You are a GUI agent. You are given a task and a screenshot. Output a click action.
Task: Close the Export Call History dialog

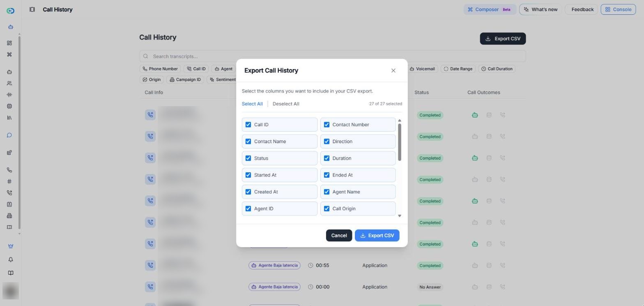click(393, 71)
